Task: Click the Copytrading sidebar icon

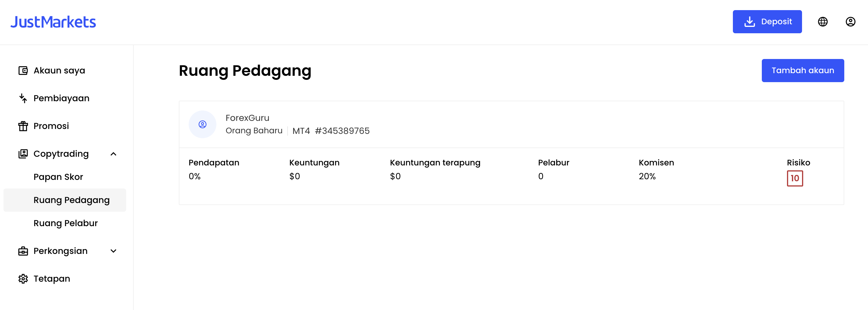Action: pyautogui.click(x=23, y=154)
